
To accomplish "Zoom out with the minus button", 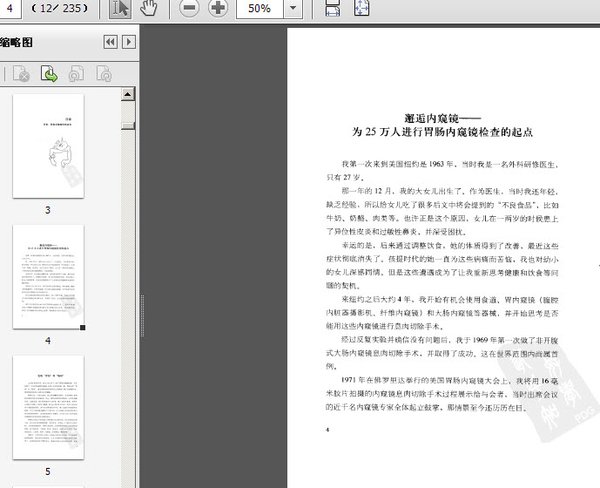I will point(189,8).
